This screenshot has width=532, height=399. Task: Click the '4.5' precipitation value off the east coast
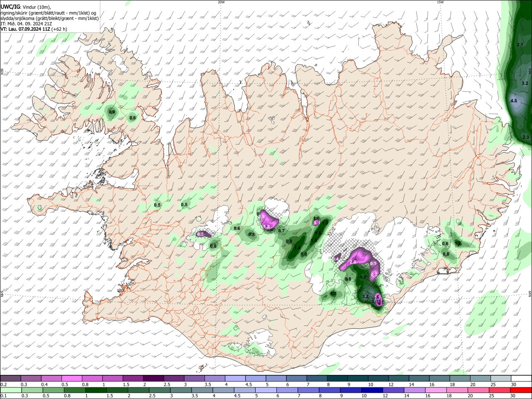point(514,101)
